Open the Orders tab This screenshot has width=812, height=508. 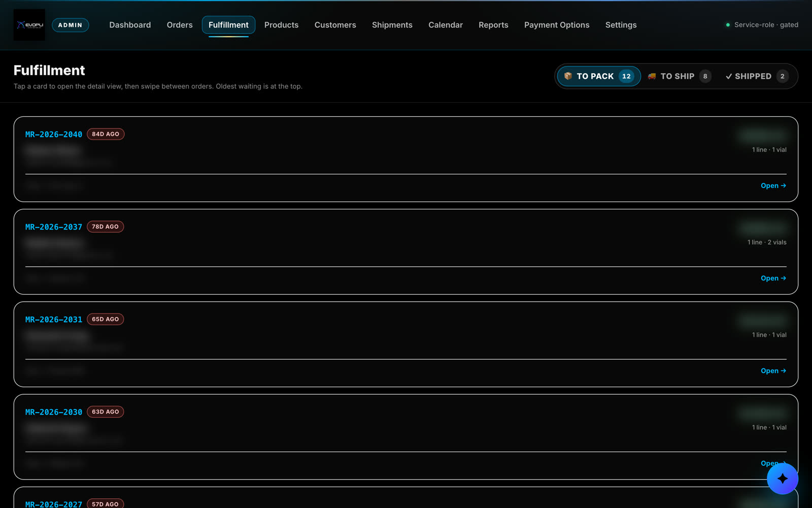tap(180, 25)
